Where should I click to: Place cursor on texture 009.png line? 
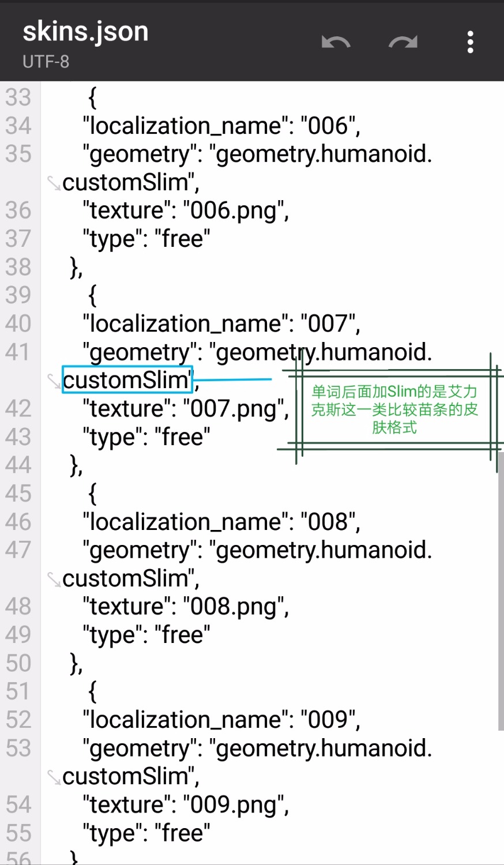click(186, 804)
